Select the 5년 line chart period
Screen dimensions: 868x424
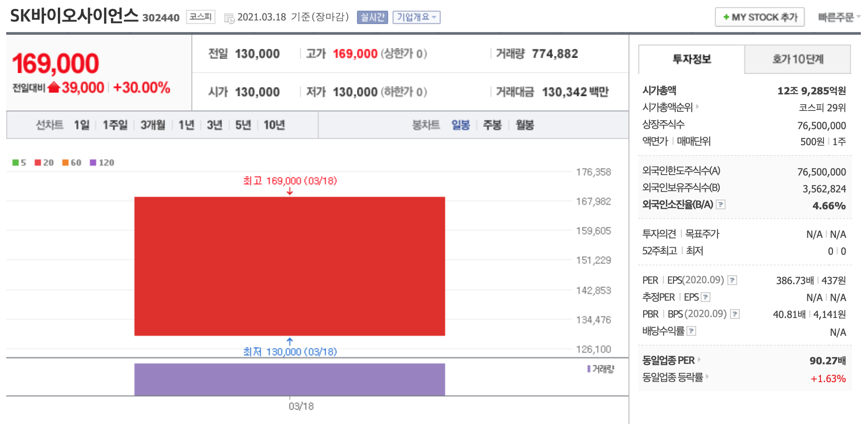[x=243, y=125]
